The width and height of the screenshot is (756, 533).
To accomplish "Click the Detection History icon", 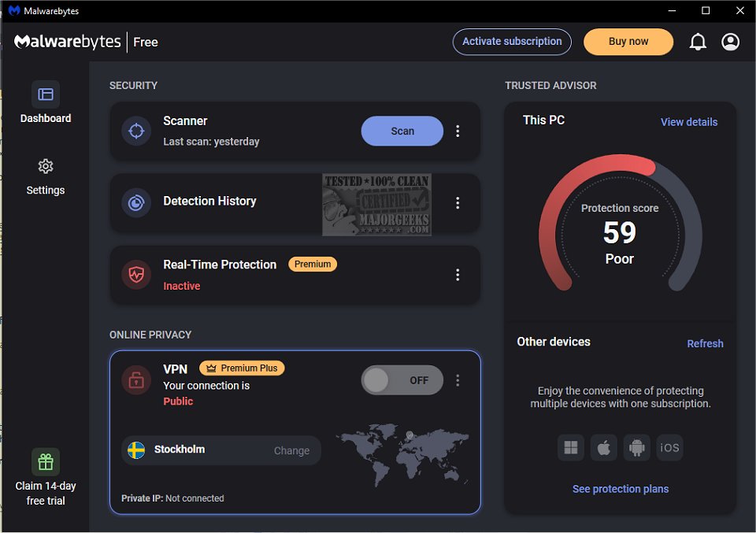I will (x=136, y=202).
